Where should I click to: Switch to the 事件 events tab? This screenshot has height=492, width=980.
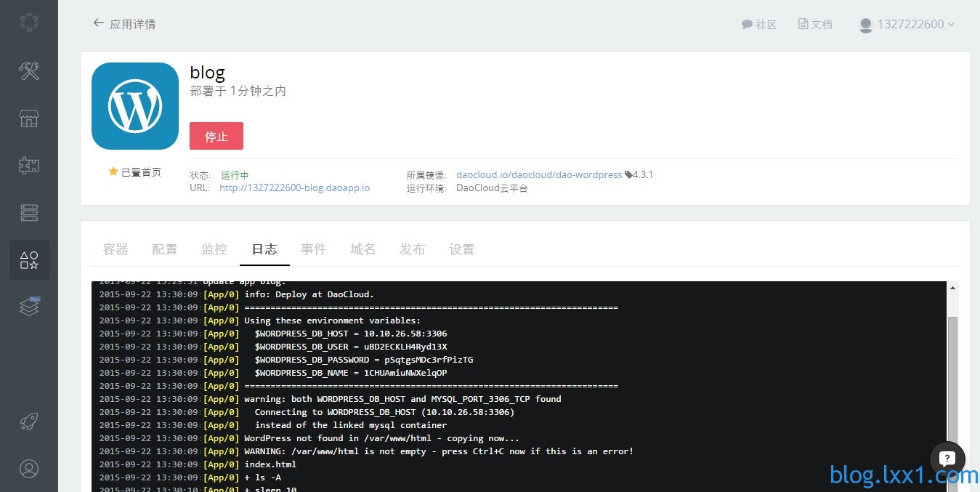pyautogui.click(x=314, y=249)
